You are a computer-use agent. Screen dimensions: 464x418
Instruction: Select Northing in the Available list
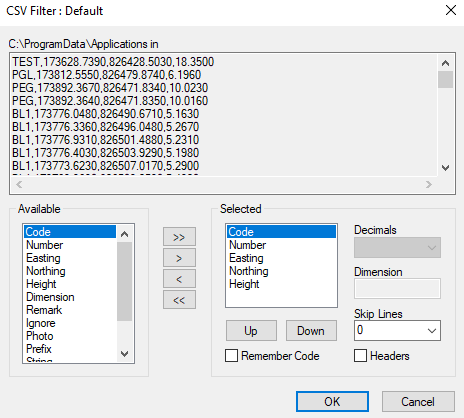point(70,271)
